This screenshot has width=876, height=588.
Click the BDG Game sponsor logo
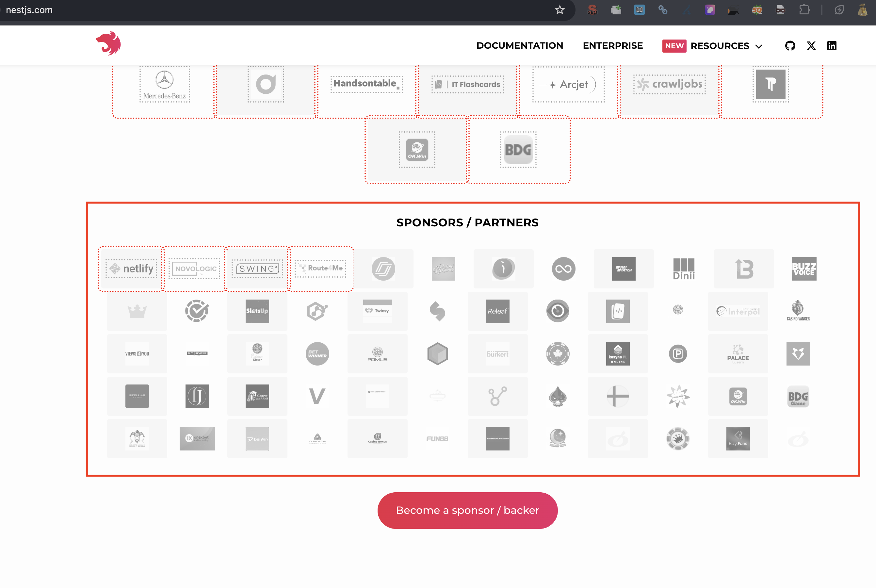click(798, 396)
